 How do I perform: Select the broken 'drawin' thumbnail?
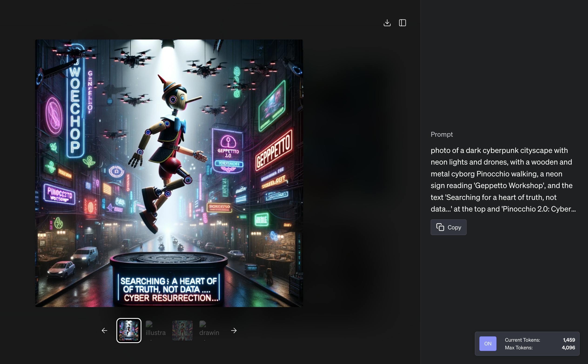click(x=209, y=331)
